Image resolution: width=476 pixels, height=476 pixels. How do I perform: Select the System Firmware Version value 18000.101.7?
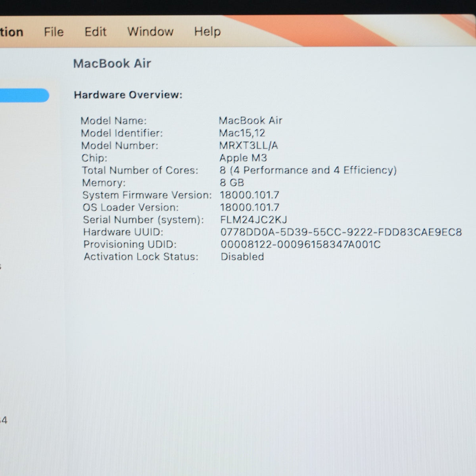(x=250, y=195)
